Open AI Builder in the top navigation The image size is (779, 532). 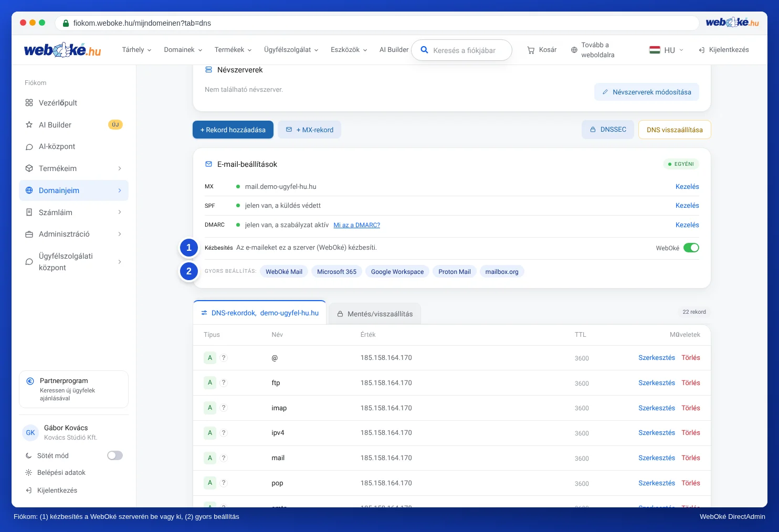pos(394,50)
